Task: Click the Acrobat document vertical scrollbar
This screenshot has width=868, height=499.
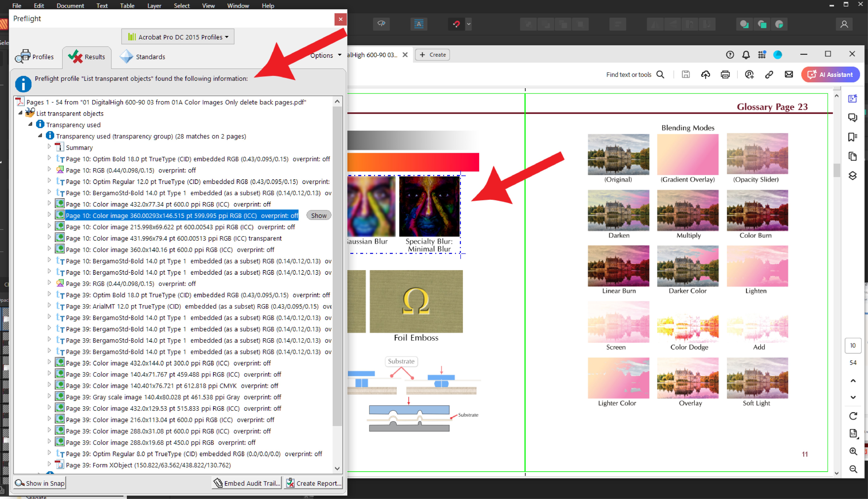Action: click(x=837, y=170)
